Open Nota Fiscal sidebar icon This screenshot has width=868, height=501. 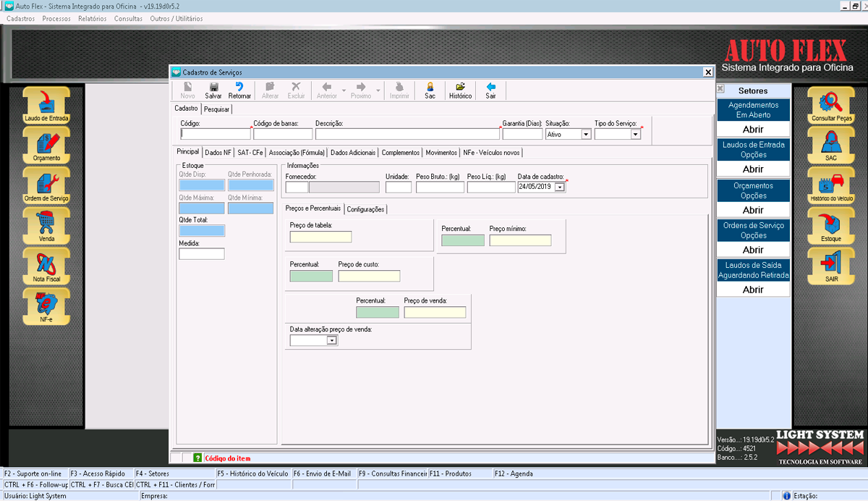coord(46,266)
